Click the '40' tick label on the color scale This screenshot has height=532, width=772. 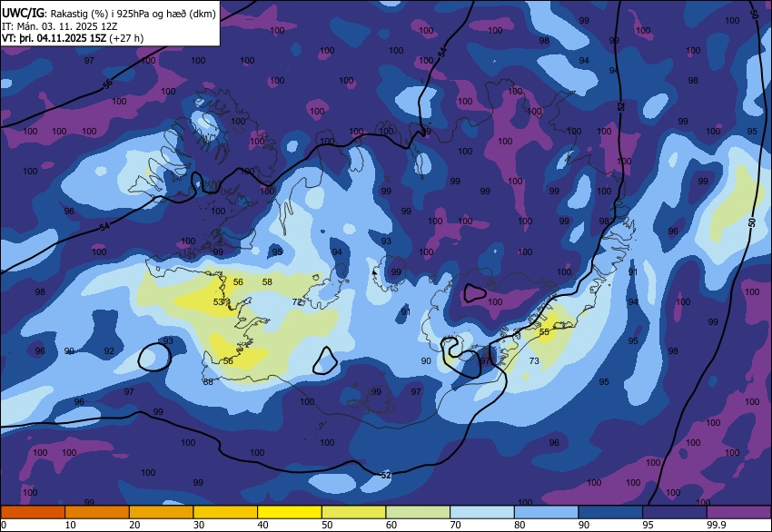262,525
